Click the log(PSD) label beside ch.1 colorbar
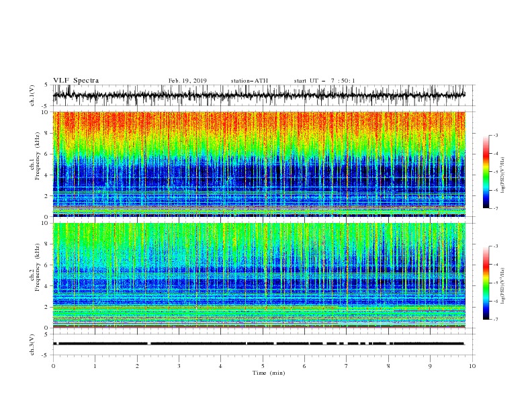 tap(503, 175)
